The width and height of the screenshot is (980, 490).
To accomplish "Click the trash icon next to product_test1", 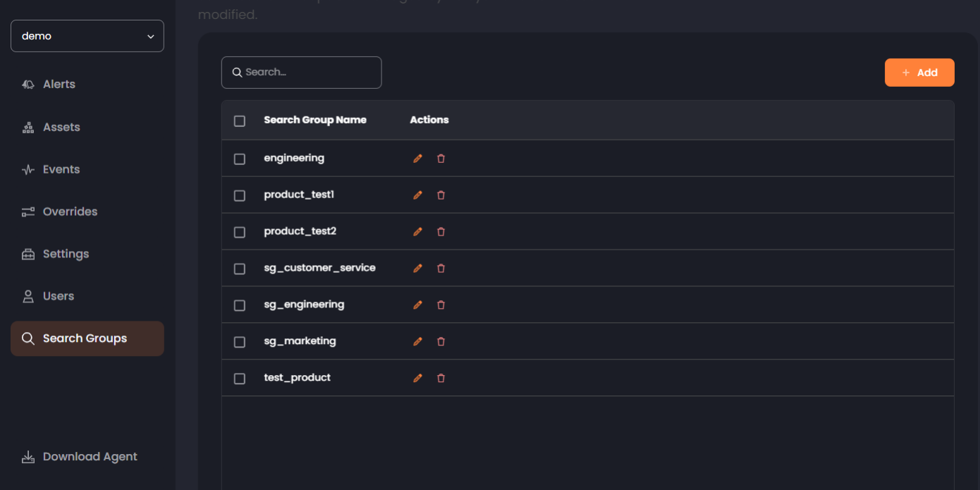I will (441, 195).
